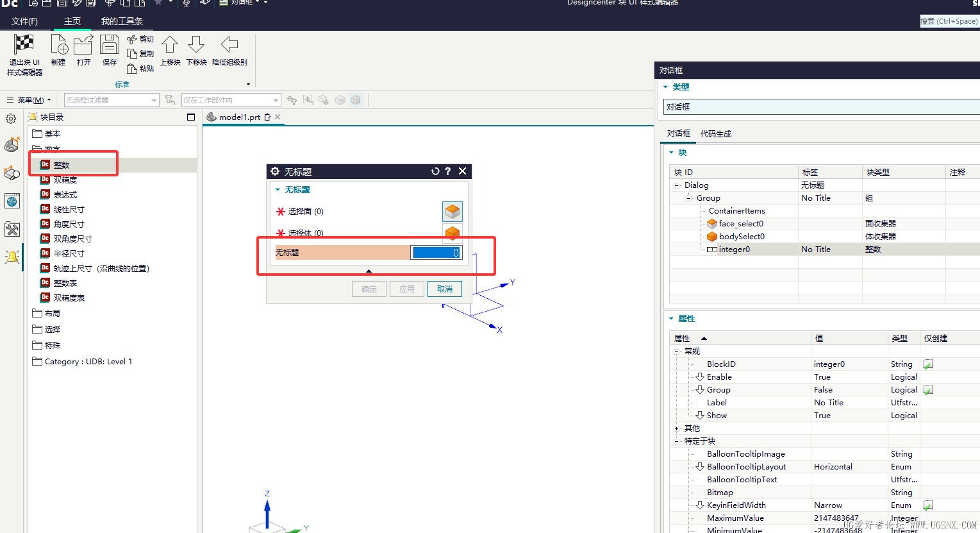The image size is (980, 533).
Task: Switch to the 主页 ribbon tab
Action: pos(72,21)
